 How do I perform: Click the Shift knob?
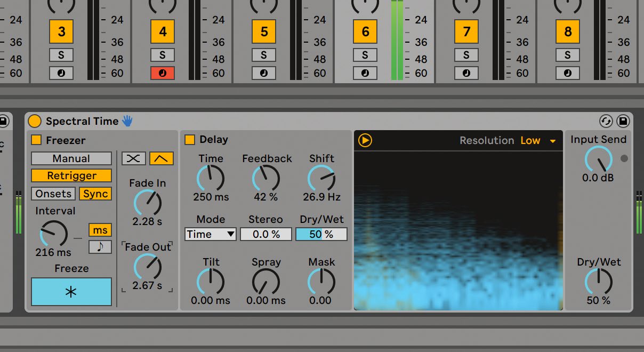tap(321, 178)
